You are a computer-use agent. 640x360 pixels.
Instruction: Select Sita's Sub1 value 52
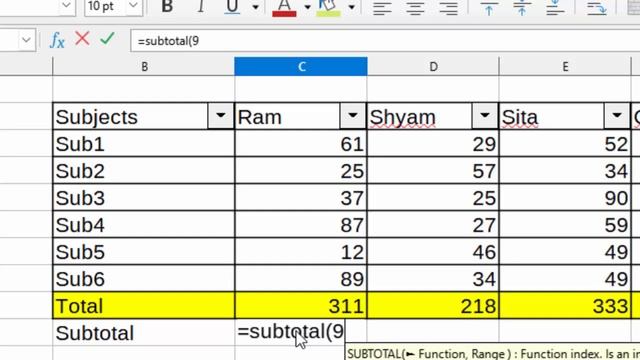click(x=565, y=144)
